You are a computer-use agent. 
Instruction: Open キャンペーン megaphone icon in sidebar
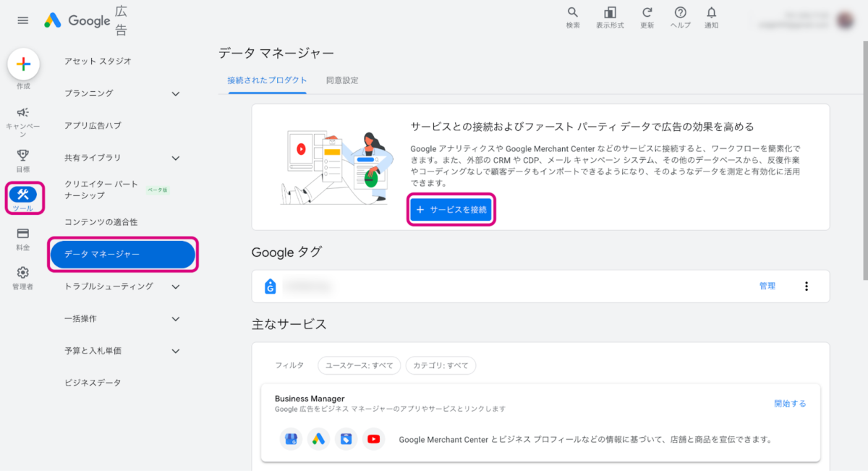[x=23, y=113]
